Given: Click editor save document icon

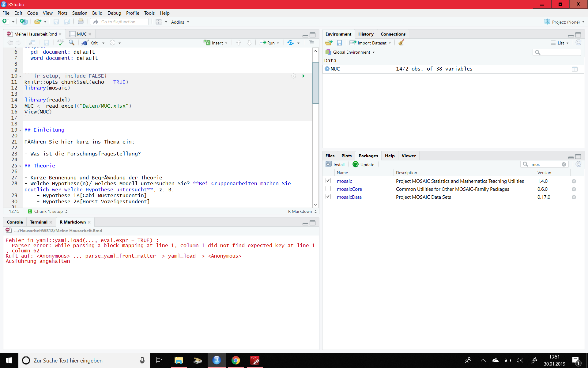Looking at the screenshot, I should (46, 43).
